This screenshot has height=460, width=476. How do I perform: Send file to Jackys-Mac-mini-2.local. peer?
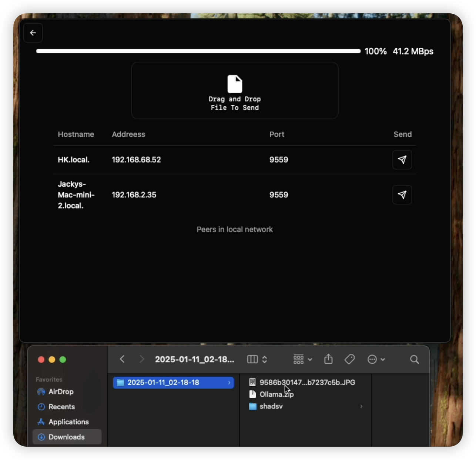[x=402, y=195]
